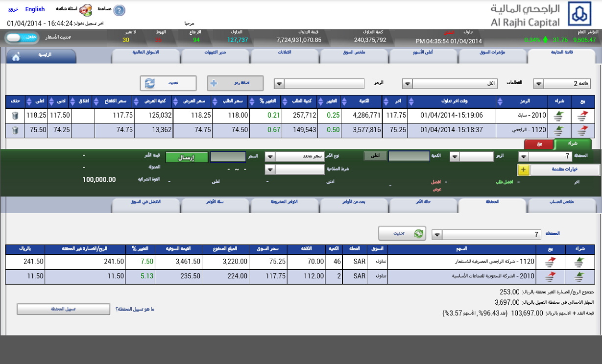Sort by سعر الطلب column sort icon
This screenshot has height=364, width=602.
tap(216, 101)
